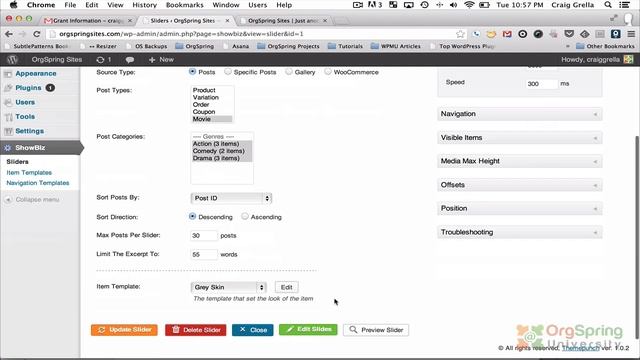
Task: Open the Chrome hamburger menu icon
Action: 631,34
